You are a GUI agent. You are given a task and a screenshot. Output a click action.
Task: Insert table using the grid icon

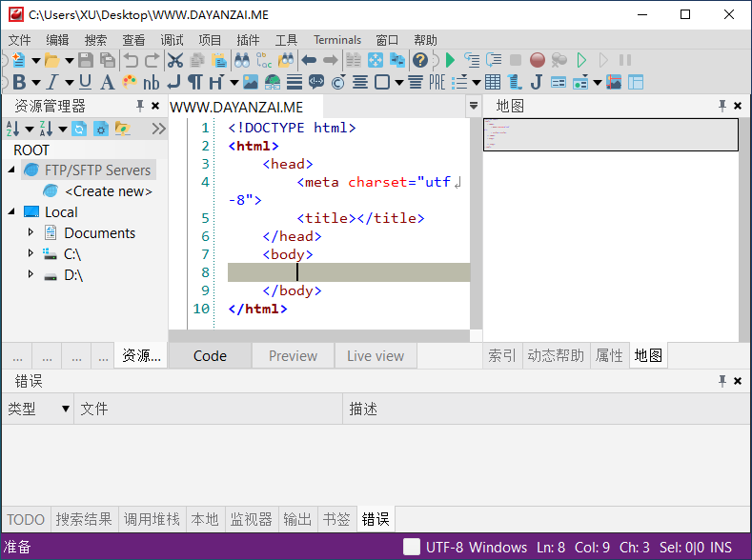click(493, 83)
